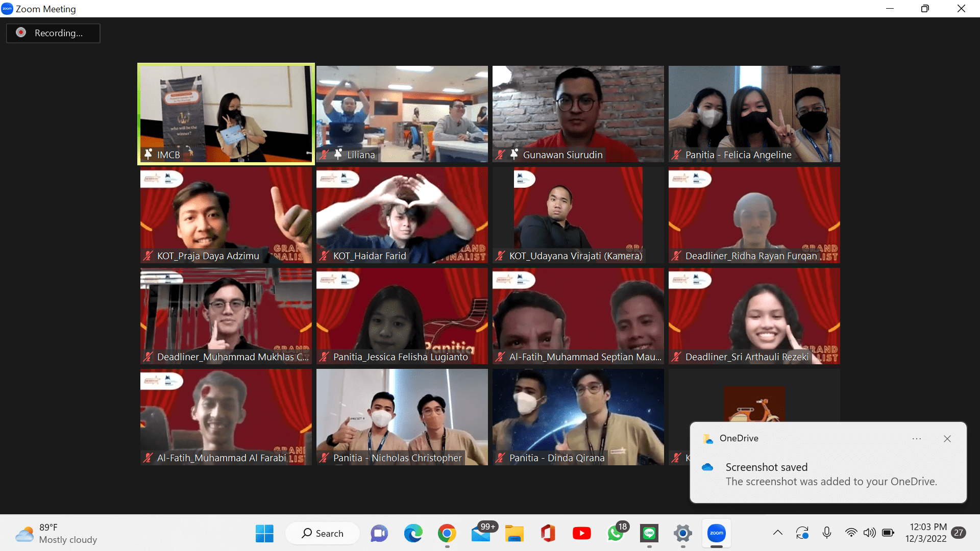Screen dimensions: 980x551
Task: Click the muted mic icon on KOT_Haidar Farid
Action: [x=324, y=256]
